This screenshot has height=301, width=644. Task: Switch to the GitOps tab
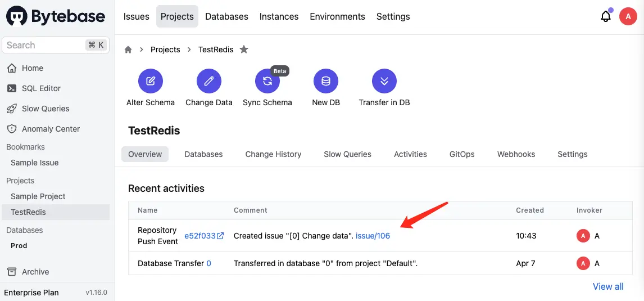pyautogui.click(x=462, y=154)
